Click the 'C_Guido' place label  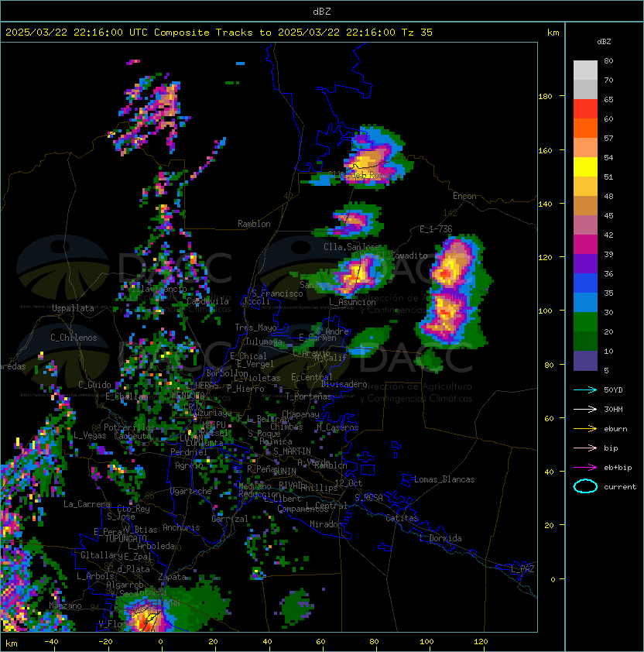(x=94, y=385)
